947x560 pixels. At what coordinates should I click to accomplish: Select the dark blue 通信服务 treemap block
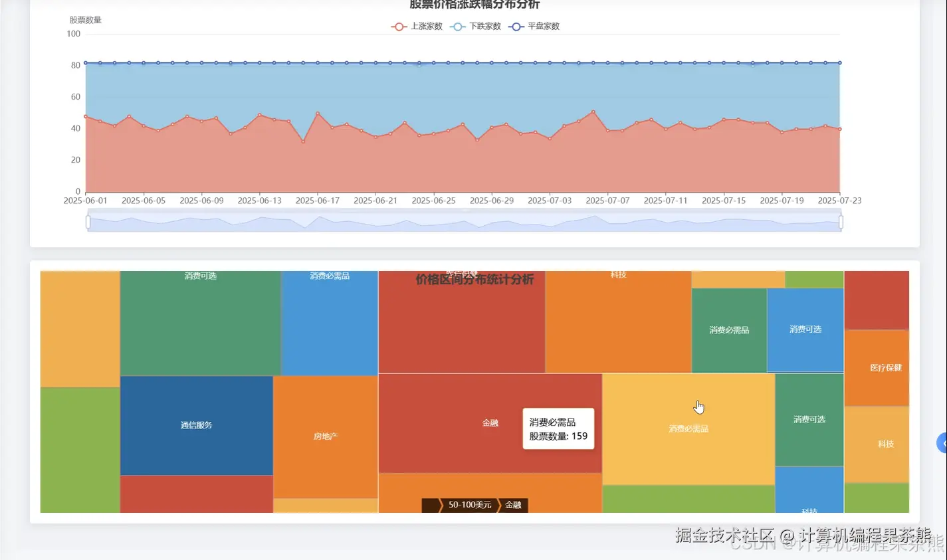(196, 425)
